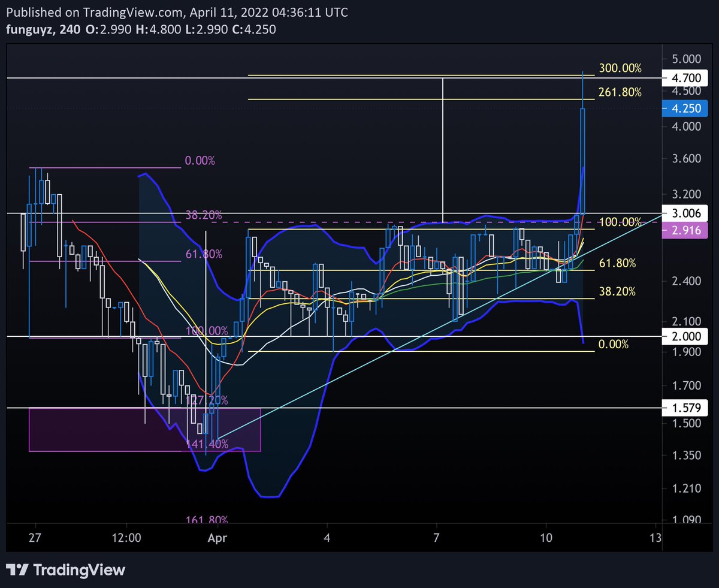Select the blue 4.250 current price label
Viewport: 719px width, 588px height.
click(685, 108)
